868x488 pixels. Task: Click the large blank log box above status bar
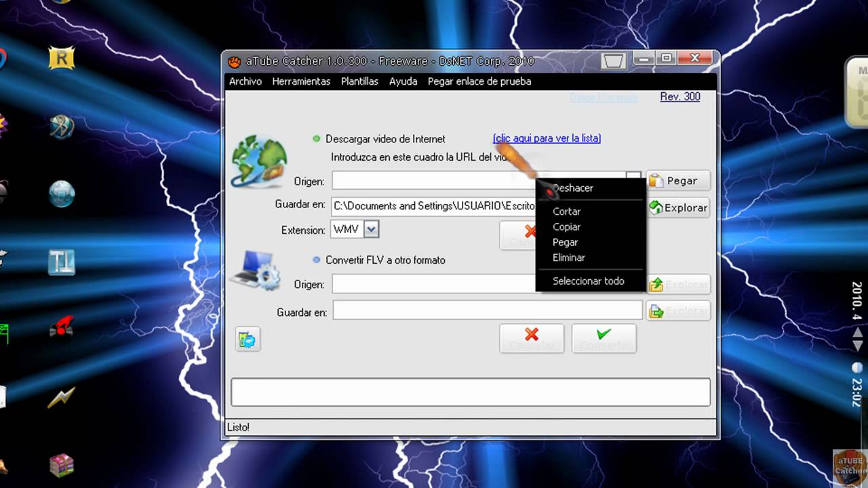471,392
